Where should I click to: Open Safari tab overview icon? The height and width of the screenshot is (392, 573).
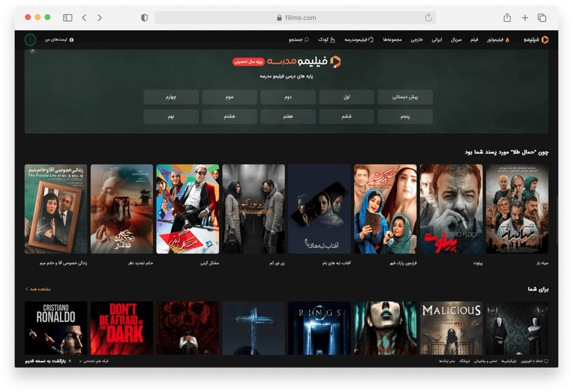click(542, 18)
